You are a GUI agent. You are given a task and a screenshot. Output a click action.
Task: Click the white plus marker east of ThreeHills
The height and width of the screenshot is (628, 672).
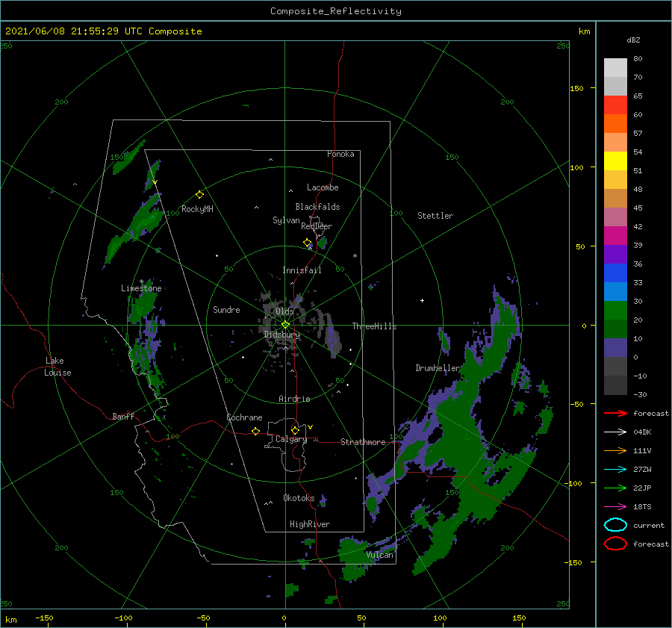[422, 300]
